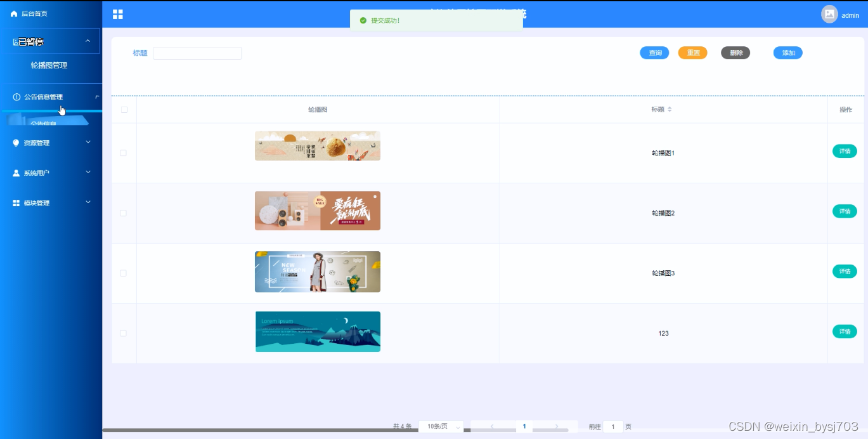Click the 资源管理 lightbulb icon

(16, 143)
